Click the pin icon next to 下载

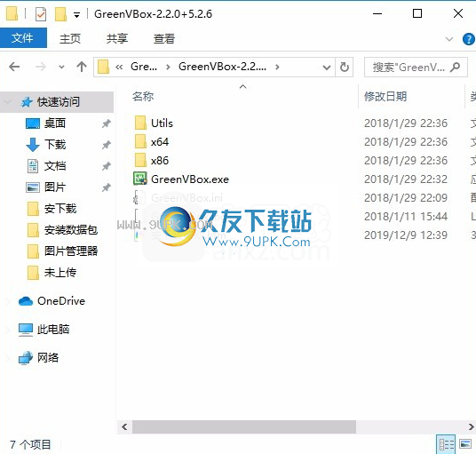(106, 145)
